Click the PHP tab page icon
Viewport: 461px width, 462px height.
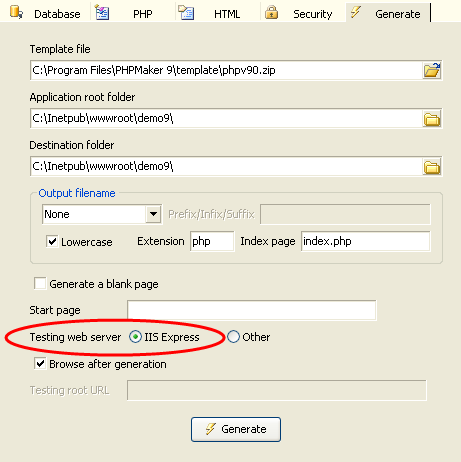102,13
